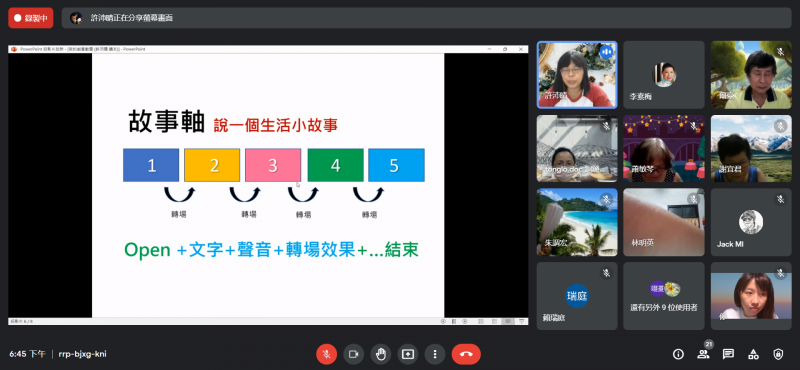The width and height of the screenshot is (800, 370).
Task: Click the presenter avatar in the sharing banner
Action: tap(76, 18)
